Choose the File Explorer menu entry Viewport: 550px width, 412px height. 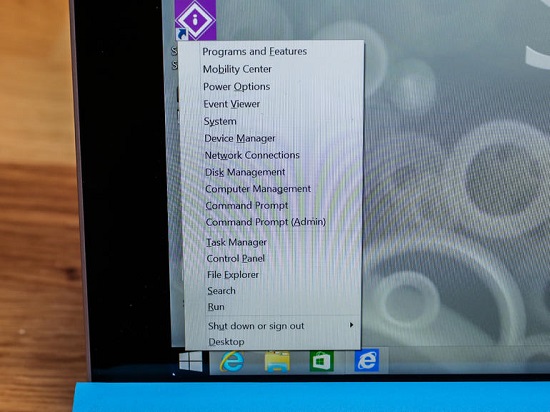point(233,275)
